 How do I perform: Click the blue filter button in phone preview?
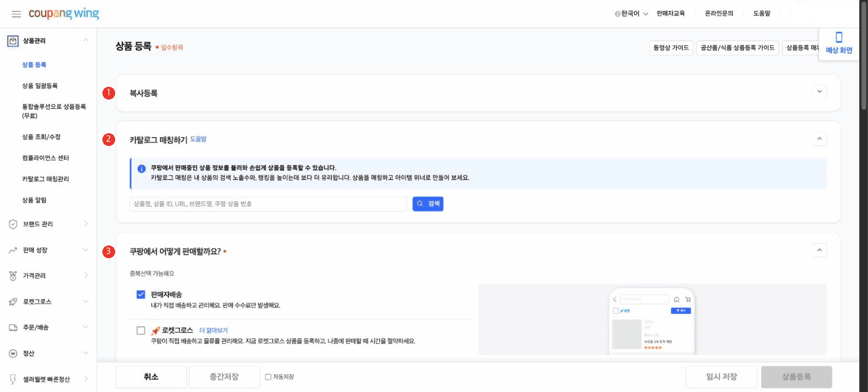click(x=680, y=311)
